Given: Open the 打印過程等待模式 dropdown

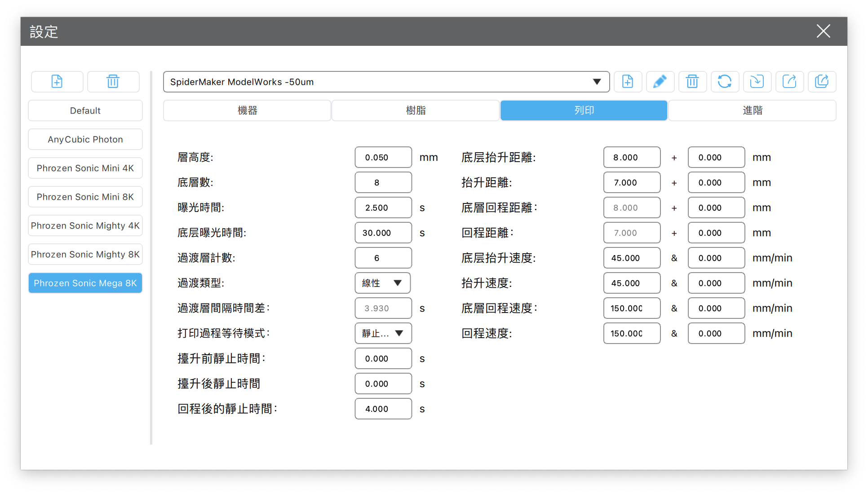Looking at the screenshot, I should pos(383,333).
